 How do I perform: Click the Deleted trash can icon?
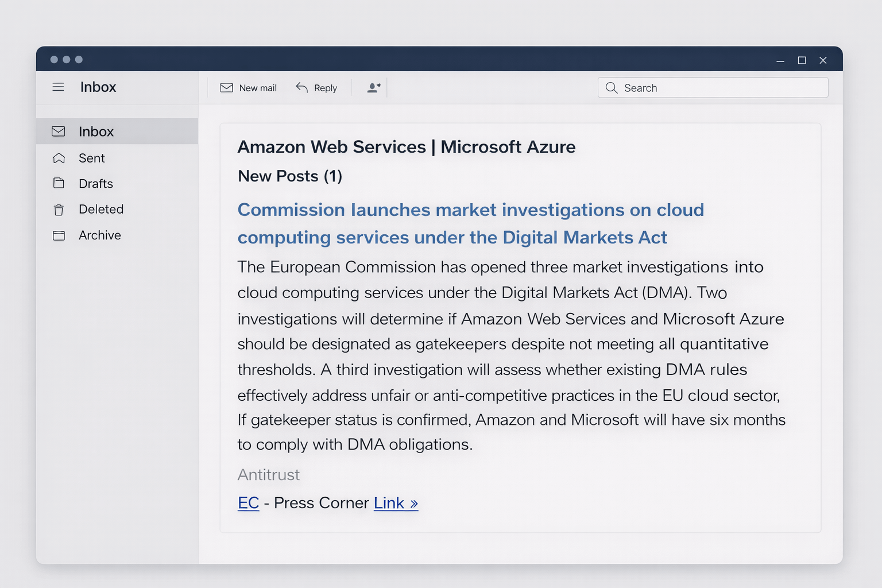59,210
